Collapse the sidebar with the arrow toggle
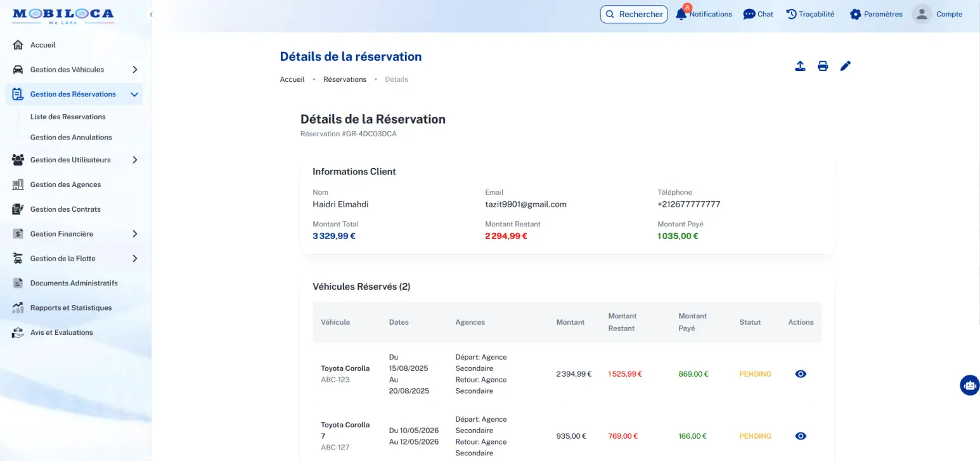980x461 pixels. 151,14
